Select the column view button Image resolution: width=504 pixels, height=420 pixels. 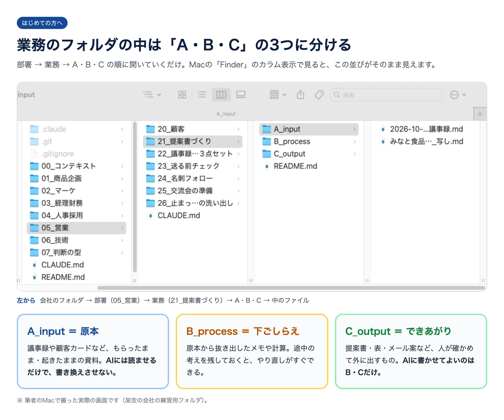(221, 95)
